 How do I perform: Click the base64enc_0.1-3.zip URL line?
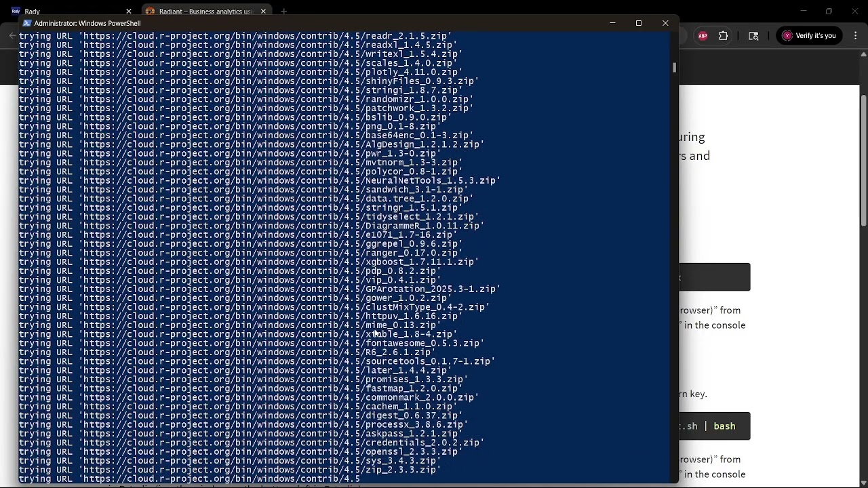(246, 136)
